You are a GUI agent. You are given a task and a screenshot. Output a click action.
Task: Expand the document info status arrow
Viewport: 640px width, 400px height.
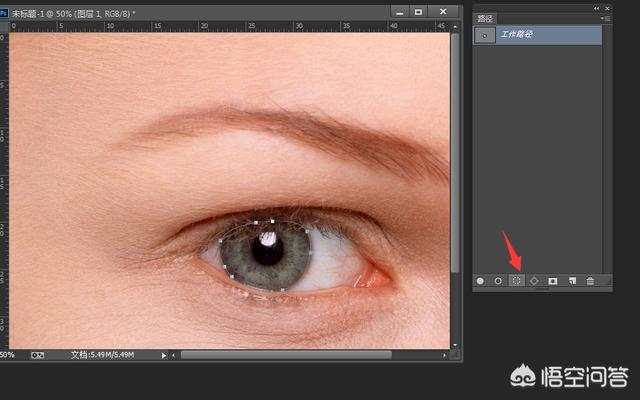165,354
